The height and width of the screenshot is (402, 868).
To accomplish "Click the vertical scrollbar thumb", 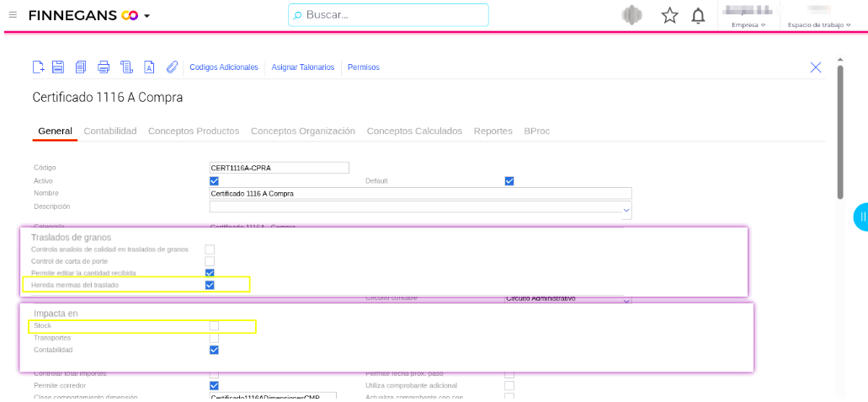I will coord(839,132).
